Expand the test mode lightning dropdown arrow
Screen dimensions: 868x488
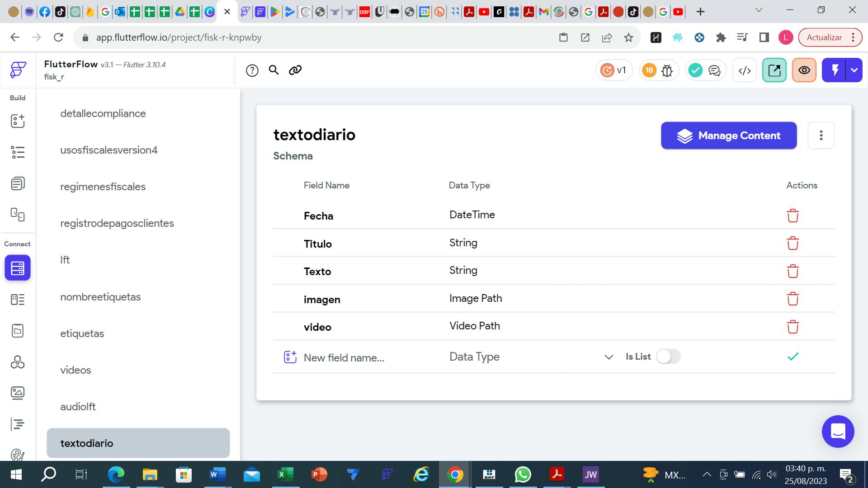[x=854, y=70]
